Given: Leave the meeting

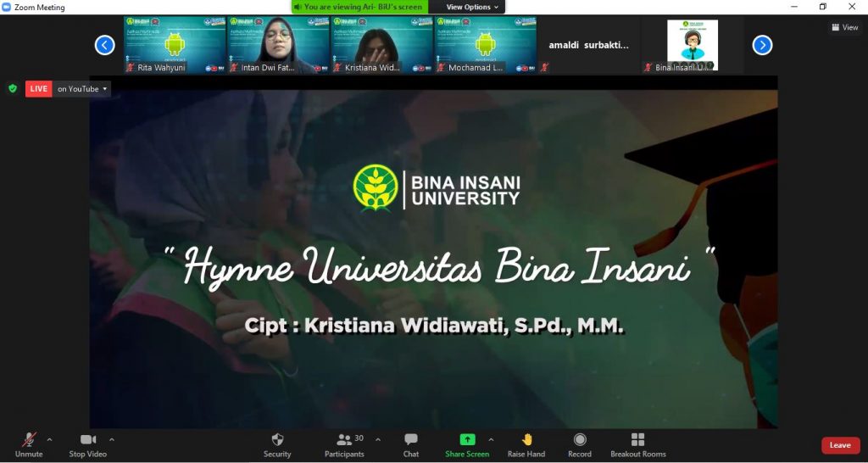Looking at the screenshot, I should (840, 445).
